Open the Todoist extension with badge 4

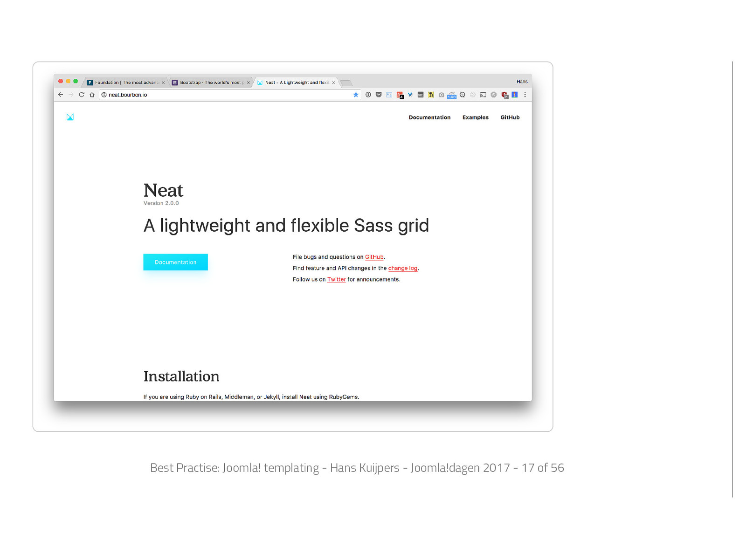[x=400, y=95]
